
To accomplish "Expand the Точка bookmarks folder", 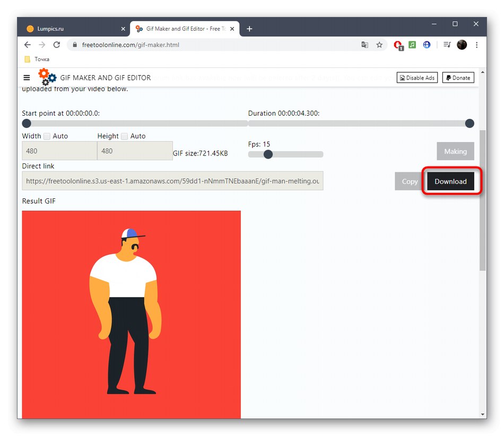I will 36,59.
